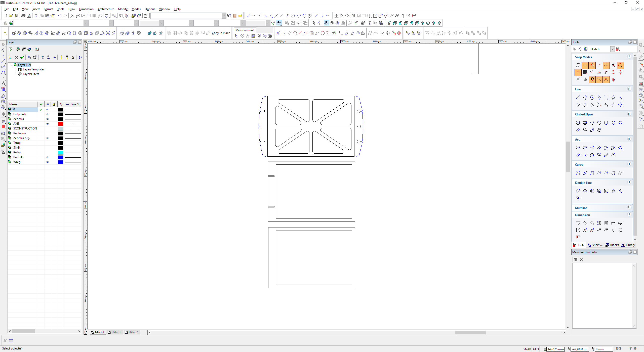Screen dimensions: 644x352
Task: Open the Sketch workspace dropdown
Action: [613, 49]
